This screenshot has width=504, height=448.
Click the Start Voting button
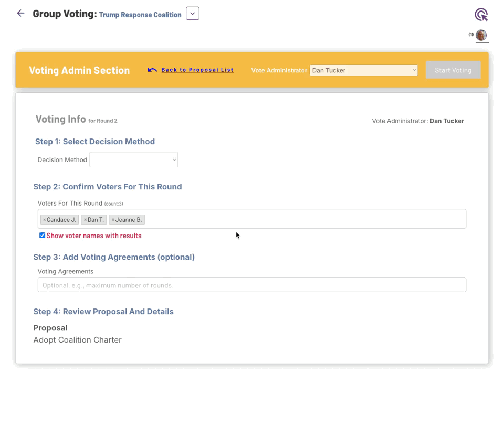(453, 70)
